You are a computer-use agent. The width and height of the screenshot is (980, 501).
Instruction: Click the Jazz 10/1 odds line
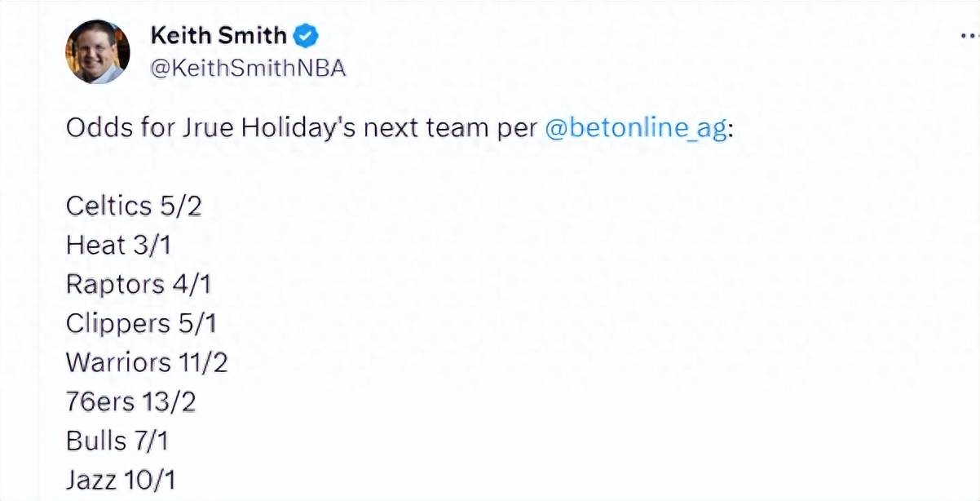[x=121, y=480]
